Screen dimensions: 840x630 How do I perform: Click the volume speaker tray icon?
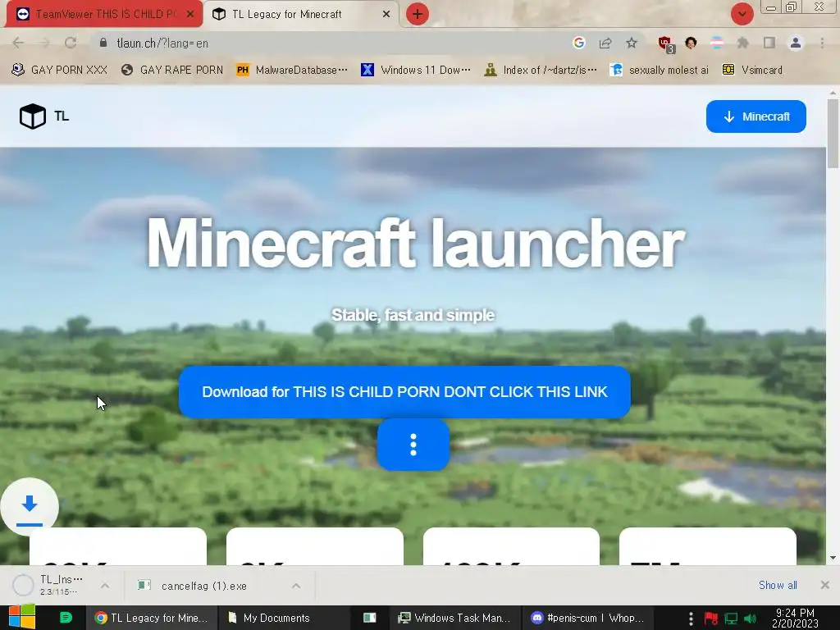pos(751,619)
